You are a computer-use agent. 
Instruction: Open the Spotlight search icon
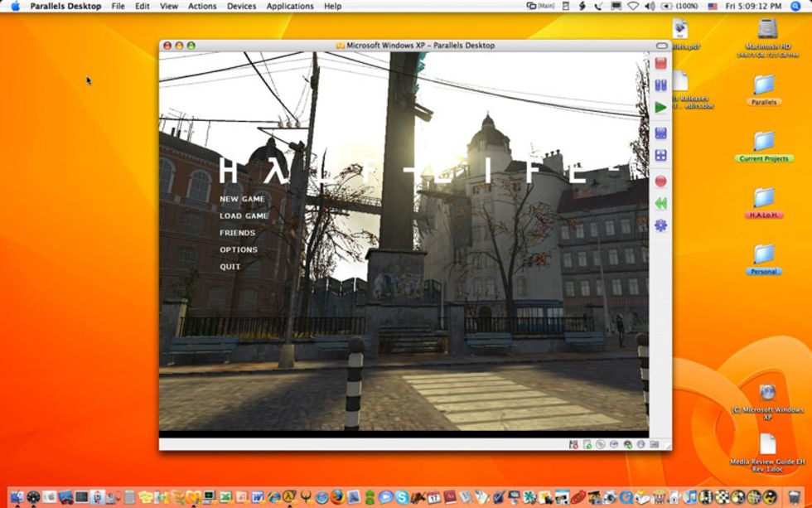tap(795, 6)
